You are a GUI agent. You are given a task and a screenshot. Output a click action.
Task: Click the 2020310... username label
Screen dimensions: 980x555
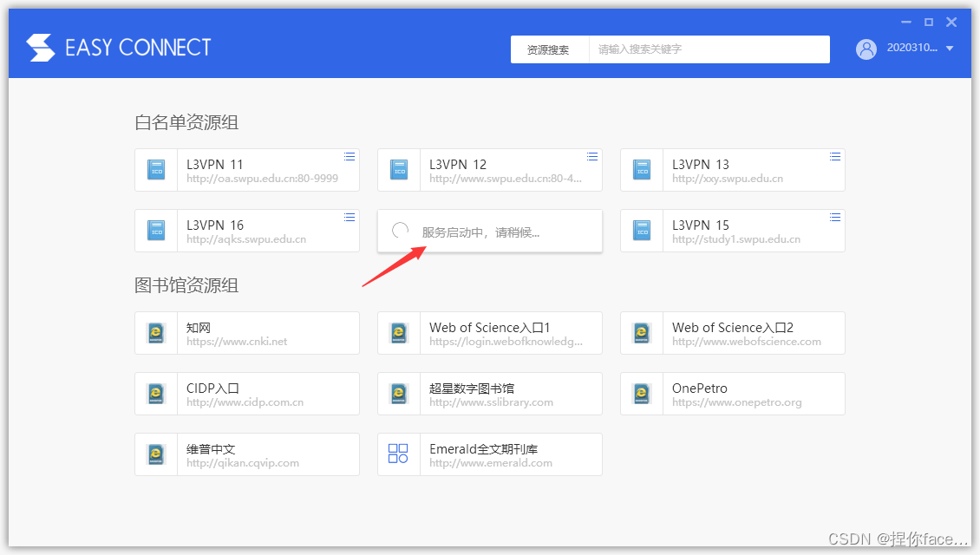911,48
